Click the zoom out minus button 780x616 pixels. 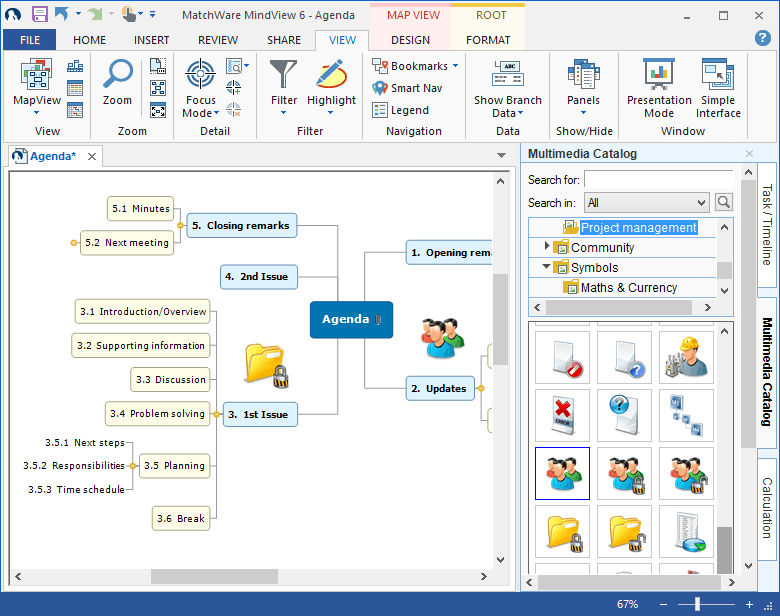pos(663,604)
